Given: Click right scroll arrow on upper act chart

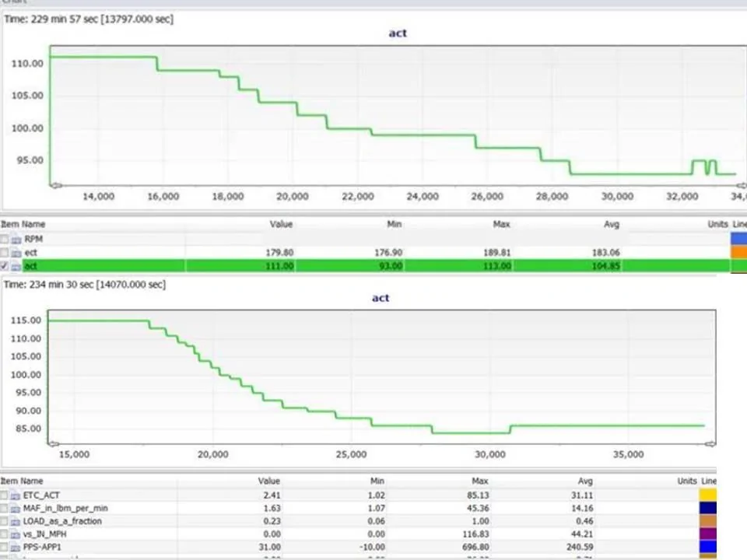Looking at the screenshot, I should pyautogui.click(x=742, y=185).
